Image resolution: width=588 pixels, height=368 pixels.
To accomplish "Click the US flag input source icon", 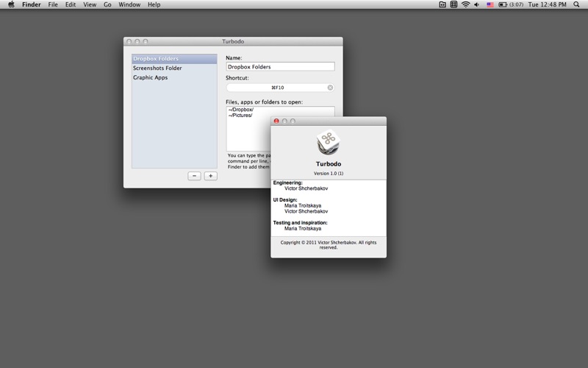I will 490,4.
